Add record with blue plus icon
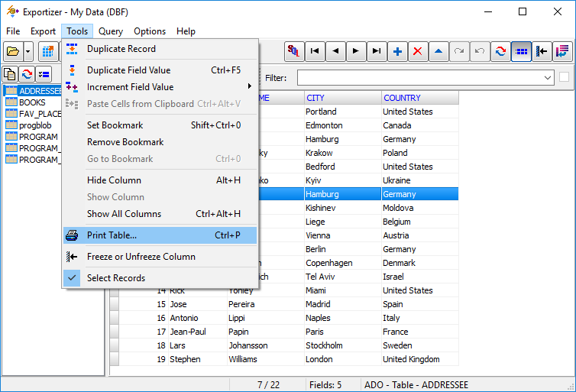This screenshot has height=392, width=576. (397, 51)
